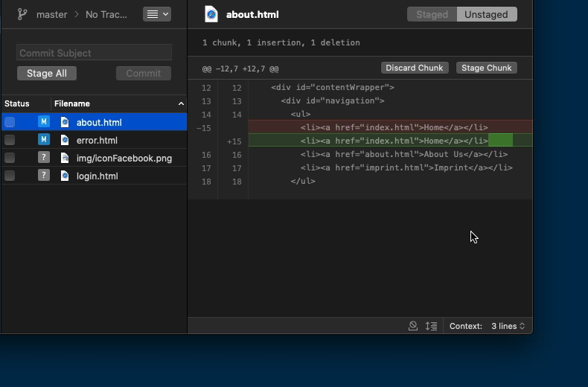The width and height of the screenshot is (588, 387).
Task: Click the Commit Subject text field
Action: [x=94, y=53]
